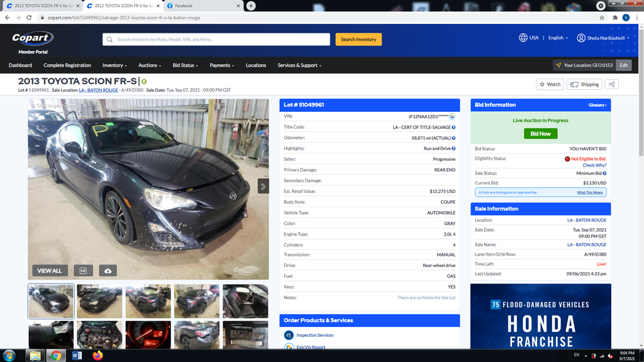Open Complete Registration menu item
Screen dimensions: 644x362
(67, 65)
